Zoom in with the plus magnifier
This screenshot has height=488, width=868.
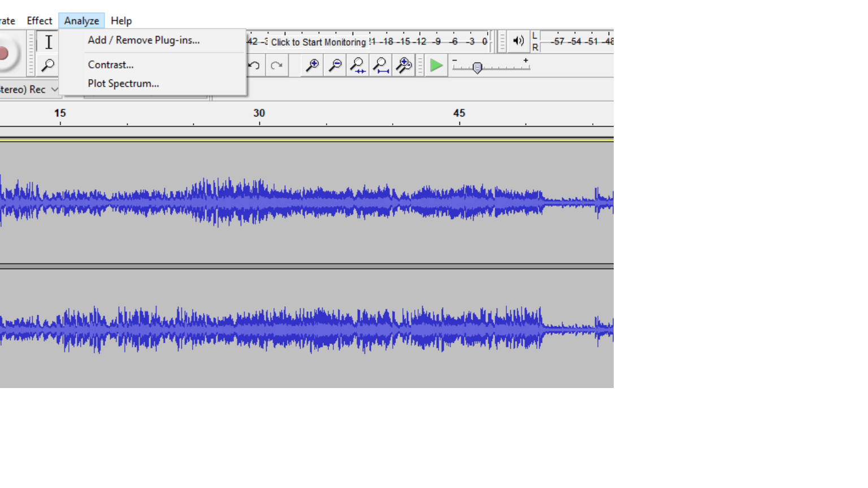(x=312, y=66)
